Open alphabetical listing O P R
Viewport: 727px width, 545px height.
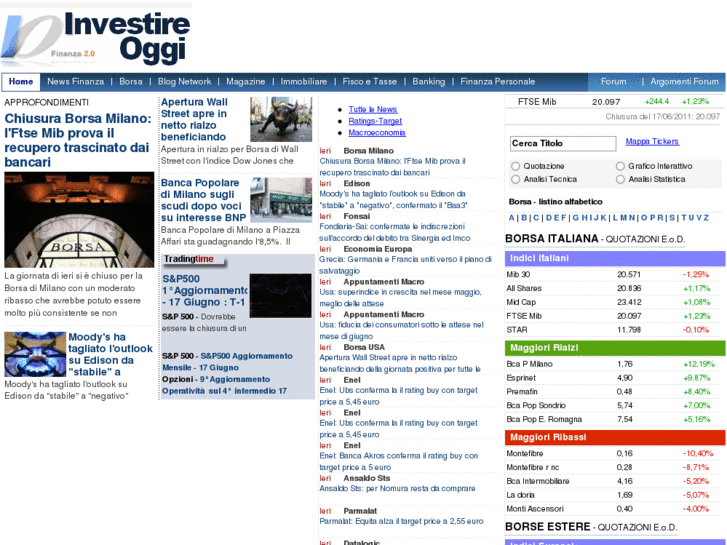point(652,218)
